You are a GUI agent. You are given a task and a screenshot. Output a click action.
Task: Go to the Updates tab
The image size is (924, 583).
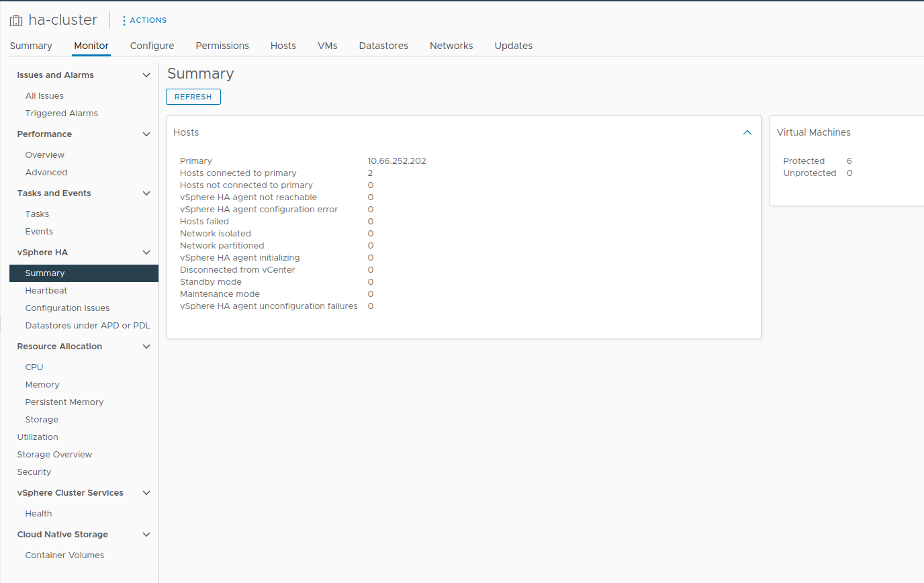[x=513, y=46]
